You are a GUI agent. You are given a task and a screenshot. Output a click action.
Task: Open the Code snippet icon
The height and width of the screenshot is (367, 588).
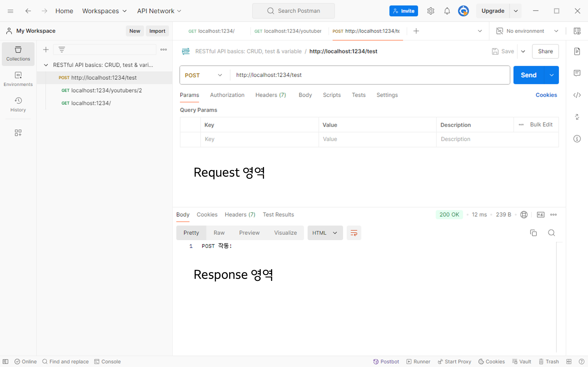point(577,95)
